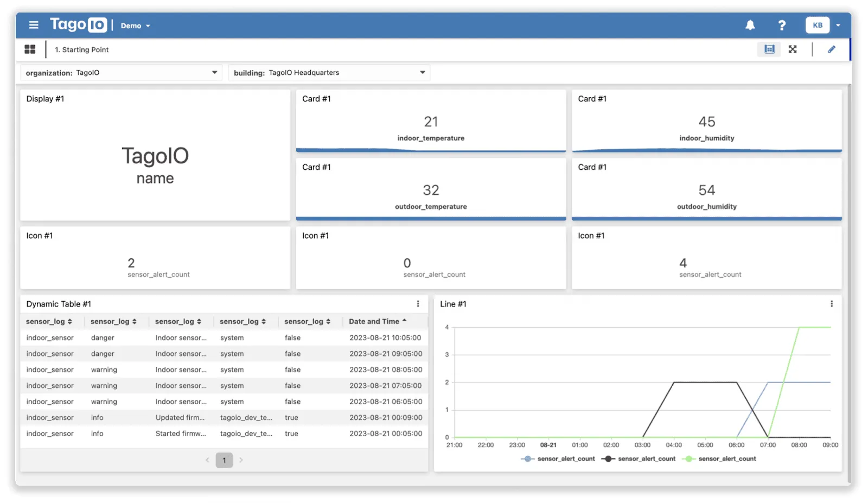Open the navigation sidebar menu
This screenshot has width=868, height=503.
click(x=34, y=25)
